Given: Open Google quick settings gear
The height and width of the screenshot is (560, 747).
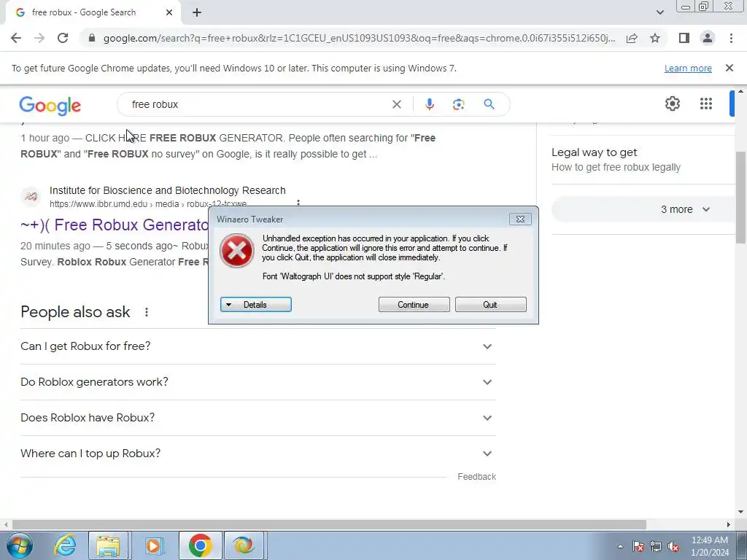Looking at the screenshot, I should click(x=672, y=104).
